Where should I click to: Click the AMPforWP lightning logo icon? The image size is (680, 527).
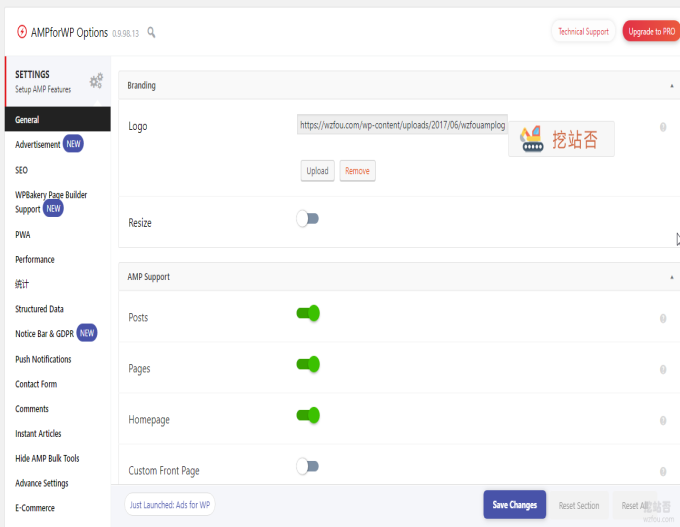pos(22,32)
